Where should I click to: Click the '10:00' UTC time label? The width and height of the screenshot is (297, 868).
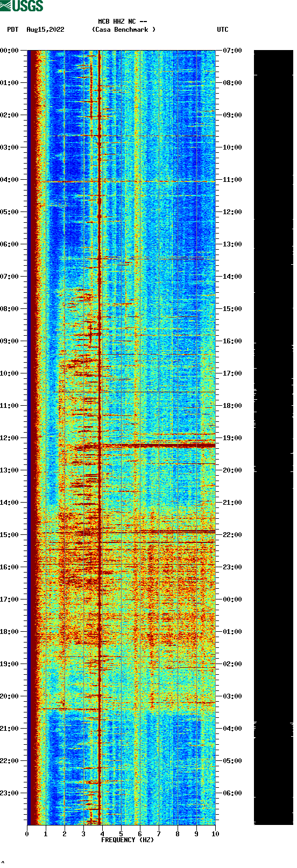[x=232, y=147]
